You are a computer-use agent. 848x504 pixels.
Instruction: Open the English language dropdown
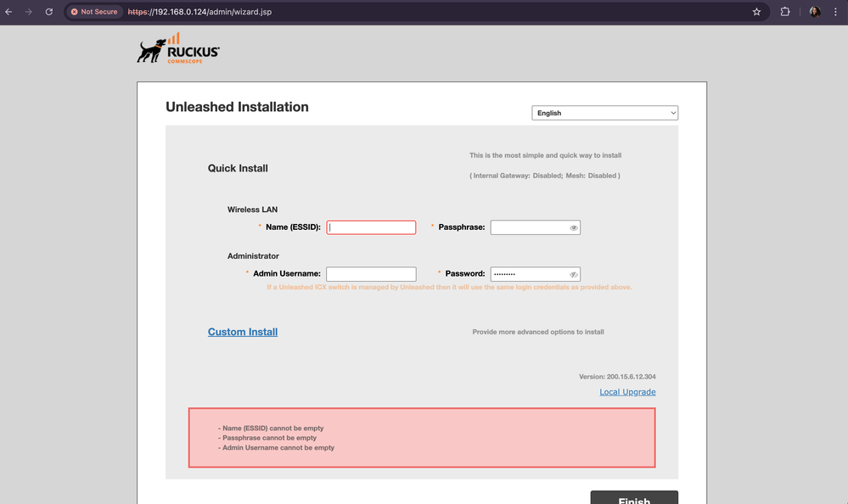(x=604, y=113)
